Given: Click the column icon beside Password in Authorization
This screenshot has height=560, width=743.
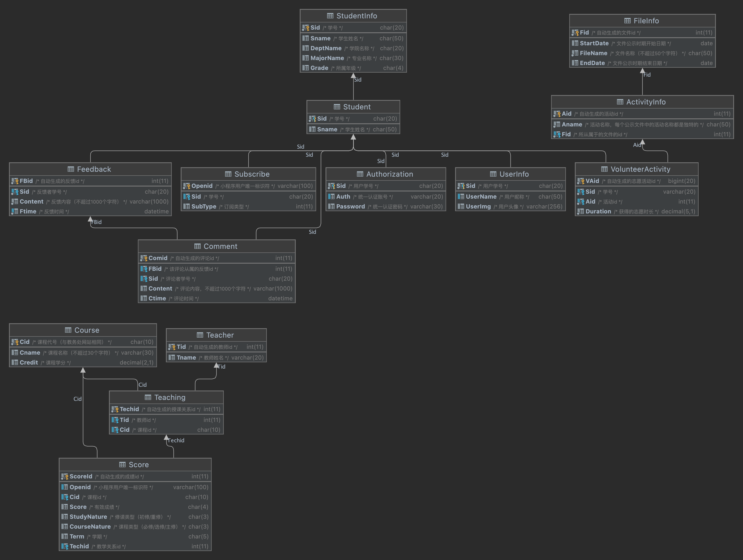Looking at the screenshot, I should coord(331,207).
